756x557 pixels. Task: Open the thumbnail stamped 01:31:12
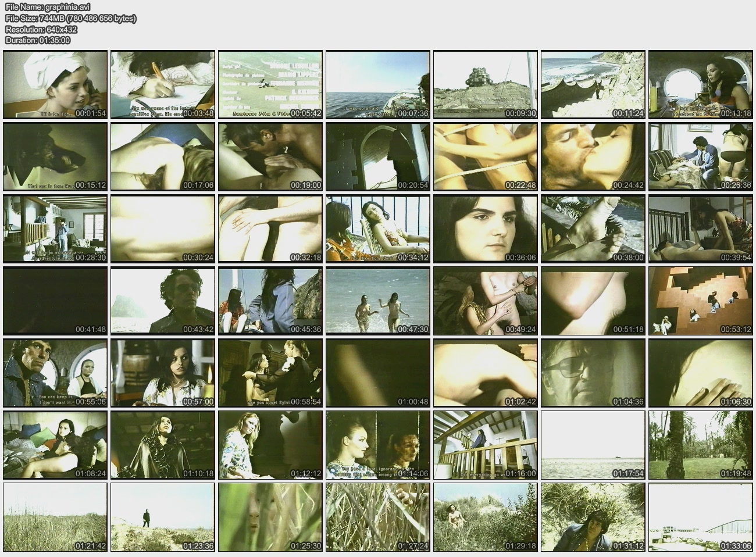click(593, 517)
